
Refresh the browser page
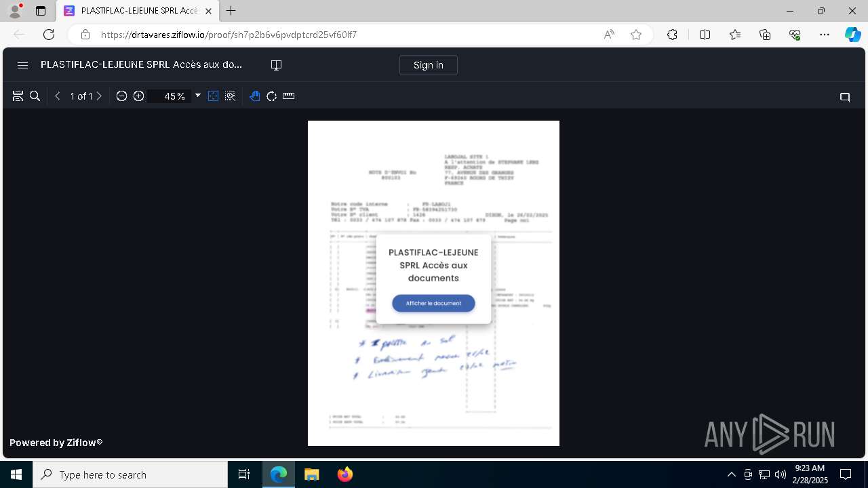(49, 35)
